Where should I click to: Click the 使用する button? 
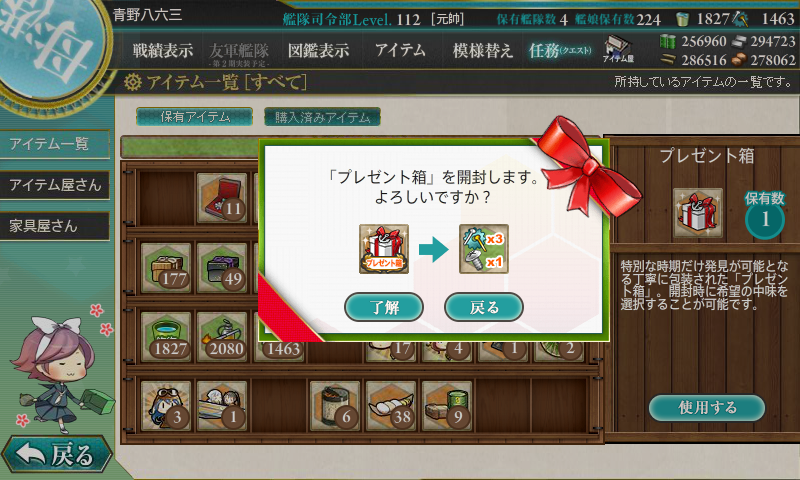click(707, 408)
